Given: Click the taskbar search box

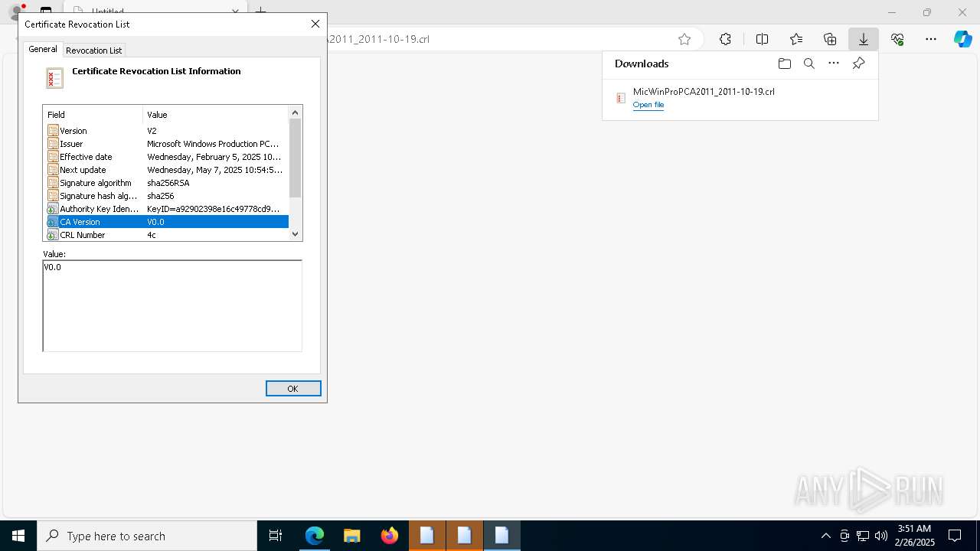Looking at the screenshot, I should coord(147,536).
